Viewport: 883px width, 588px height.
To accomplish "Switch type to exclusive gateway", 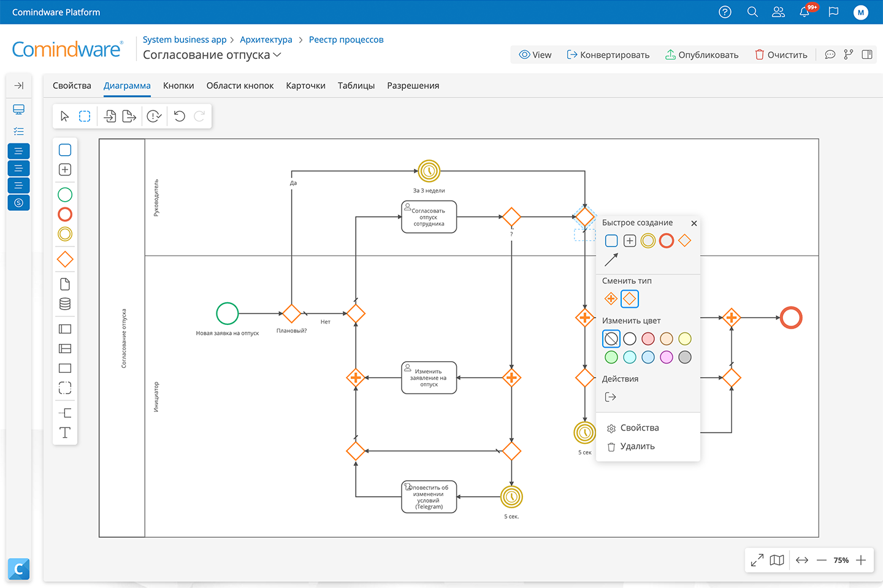I will [630, 299].
